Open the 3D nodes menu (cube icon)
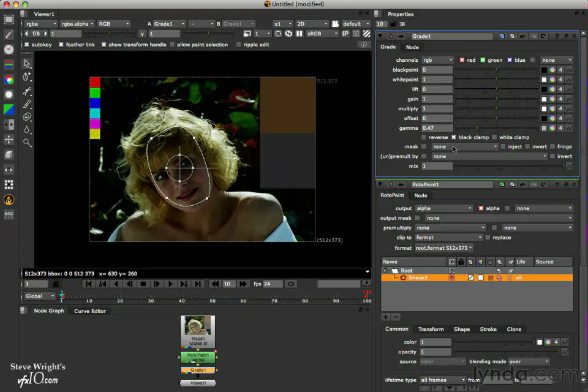Image resolution: width=588 pixels, height=392 pixels. 9,154
